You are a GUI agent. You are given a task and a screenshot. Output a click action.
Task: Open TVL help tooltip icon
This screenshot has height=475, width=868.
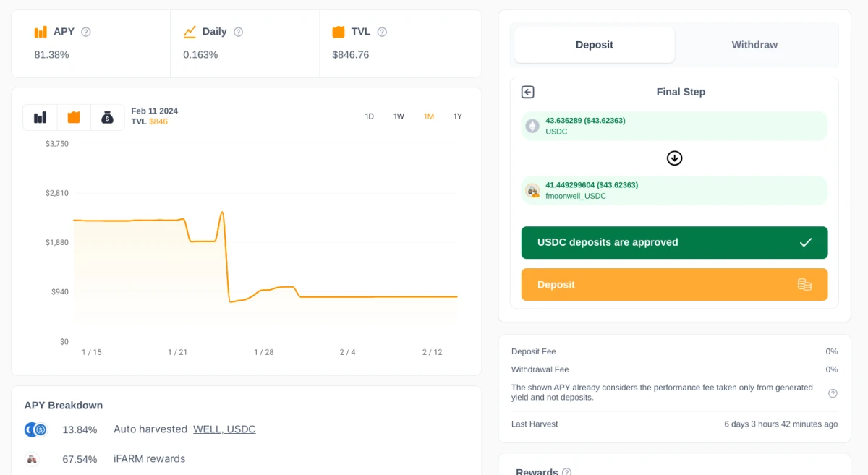pyautogui.click(x=382, y=32)
